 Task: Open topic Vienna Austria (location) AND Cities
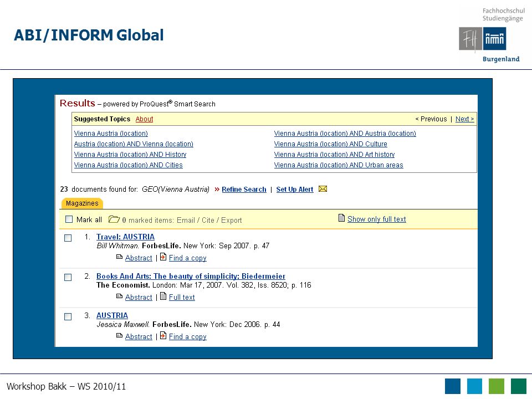(128, 165)
